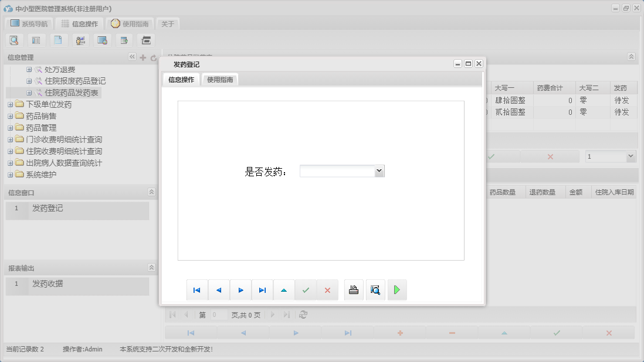
Task: Confirm with the green check icon in the dialog
Action: [x=306, y=289]
